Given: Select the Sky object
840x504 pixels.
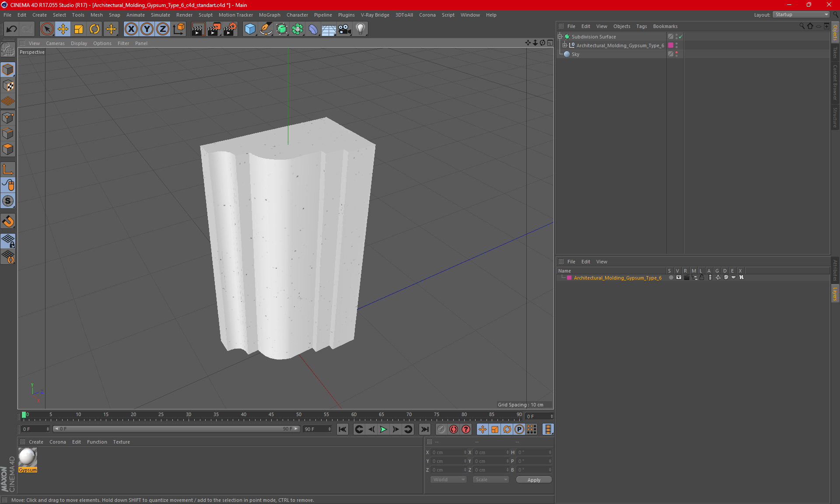Looking at the screenshot, I should click(575, 54).
